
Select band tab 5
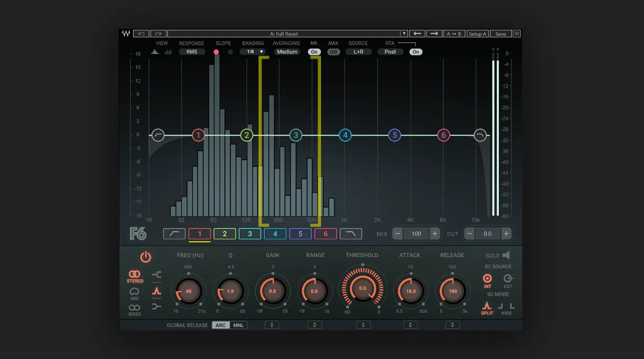click(300, 234)
